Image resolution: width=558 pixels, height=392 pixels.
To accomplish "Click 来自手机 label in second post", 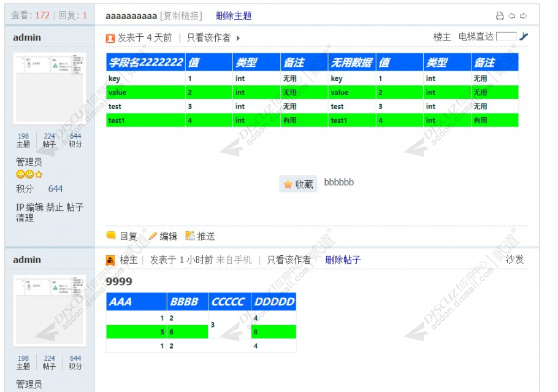I will pos(234,260).
